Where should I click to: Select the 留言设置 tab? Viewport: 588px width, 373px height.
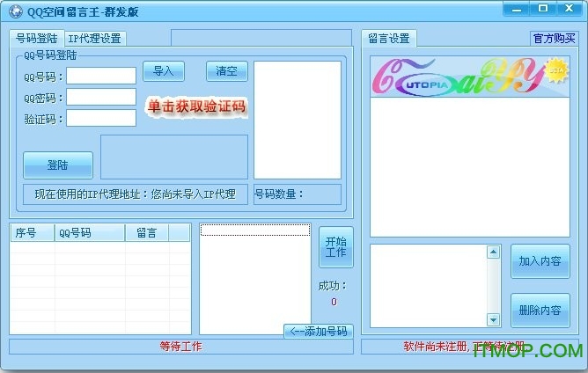pos(389,38)
